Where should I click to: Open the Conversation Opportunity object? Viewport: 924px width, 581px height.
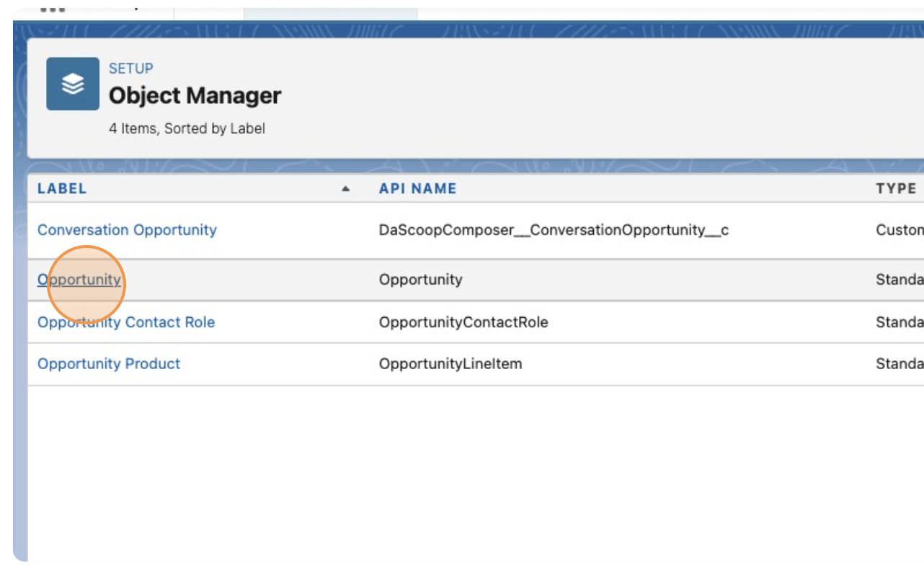(x=127, y=230)
